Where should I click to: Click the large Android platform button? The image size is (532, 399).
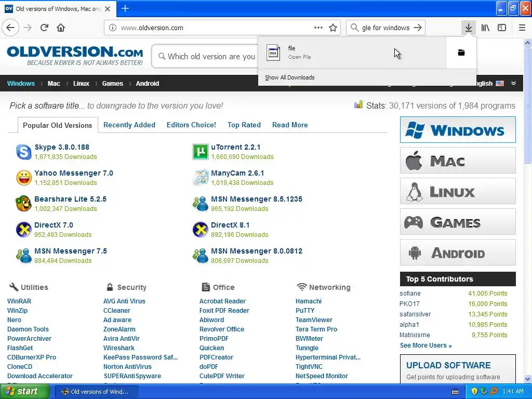[x=458, y=252]
